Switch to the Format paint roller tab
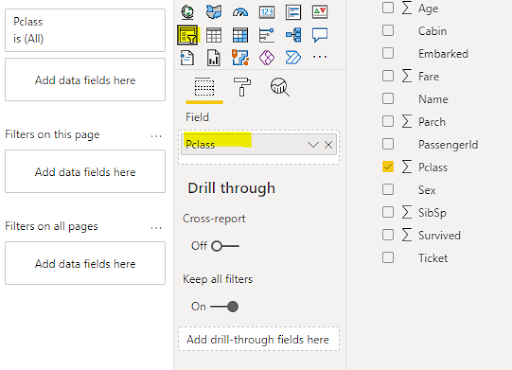The height and width of the screenshot is (370, 512). click(242, 87)
